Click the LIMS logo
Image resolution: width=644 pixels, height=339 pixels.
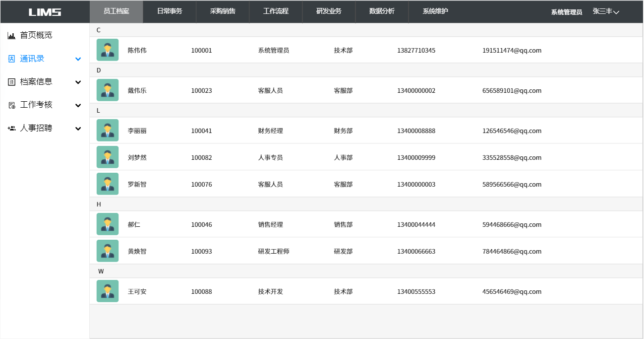(45, 12)
